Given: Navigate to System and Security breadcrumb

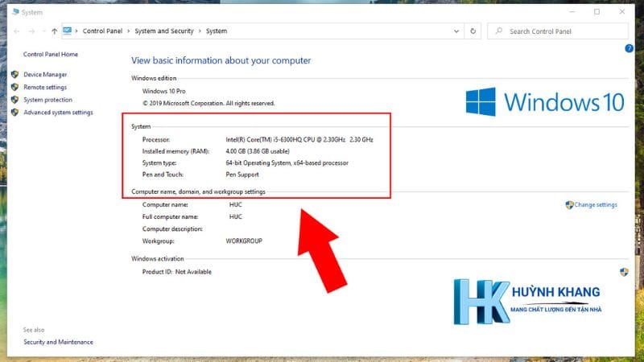Looking at the screenshot, I should [x=164, y=31].
